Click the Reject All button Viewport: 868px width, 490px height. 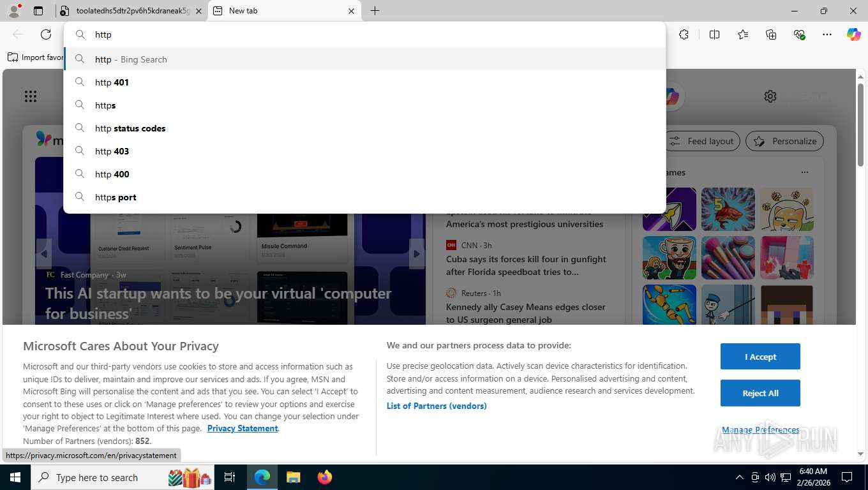coord(760,393)
